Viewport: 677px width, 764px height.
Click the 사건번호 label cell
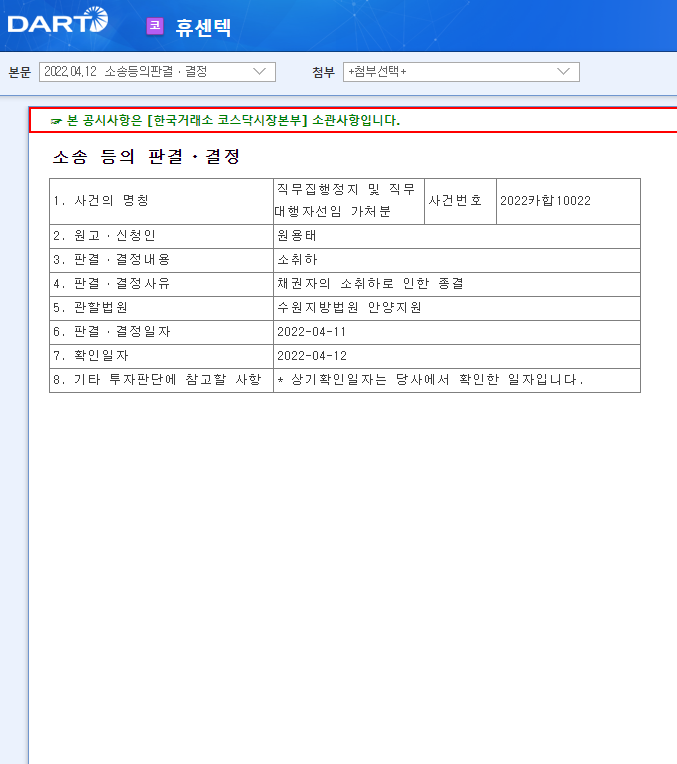(461, 201)
